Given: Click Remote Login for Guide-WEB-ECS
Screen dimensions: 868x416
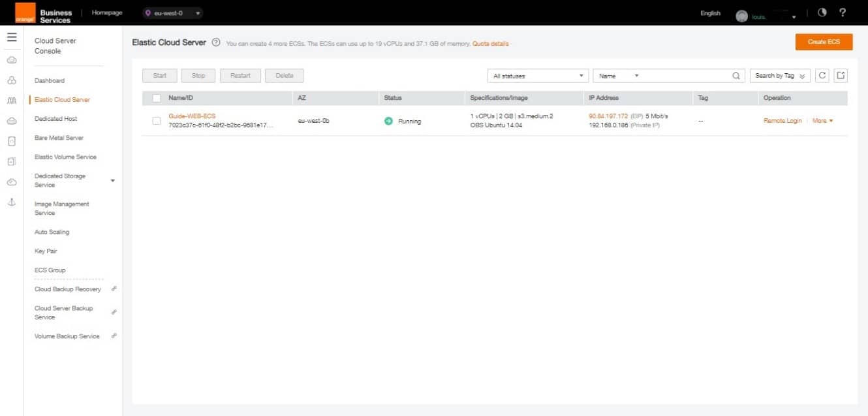Looking at the screenshot, I should coord(783,121).
